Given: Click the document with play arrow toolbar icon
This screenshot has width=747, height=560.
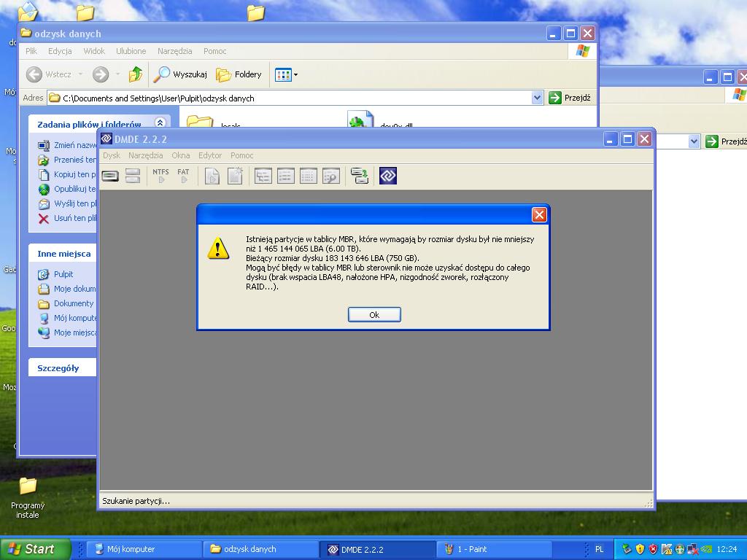Looking at the screenshot, I should (x=212, y=176).
